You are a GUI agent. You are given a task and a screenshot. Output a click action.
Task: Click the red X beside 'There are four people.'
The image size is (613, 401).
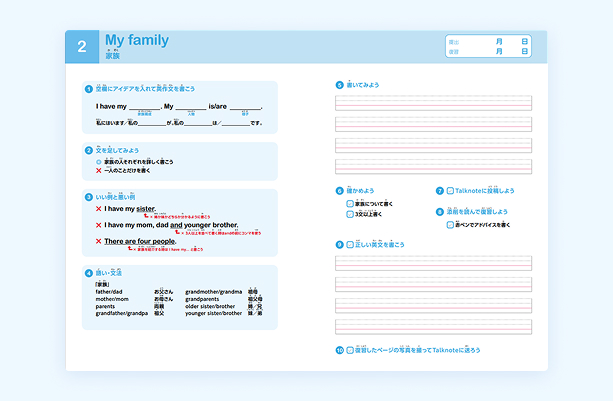click(x=99, y=241)
